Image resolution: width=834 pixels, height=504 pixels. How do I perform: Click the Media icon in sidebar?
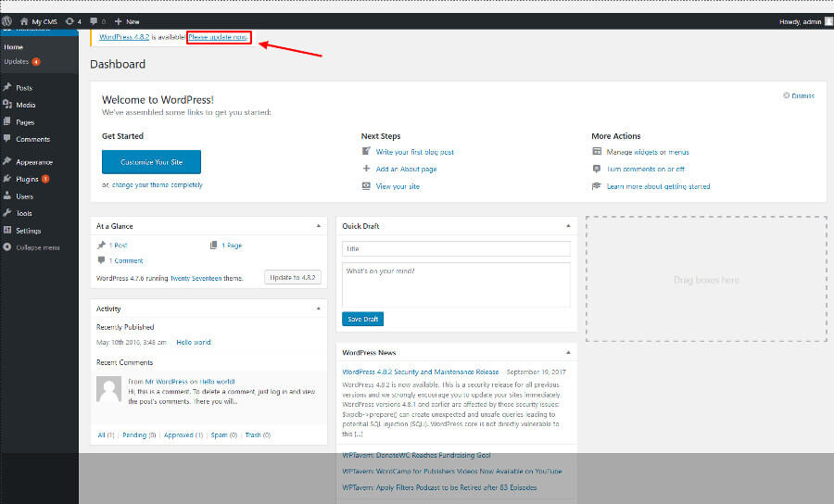pyautogui.click(x=6, y=104)
